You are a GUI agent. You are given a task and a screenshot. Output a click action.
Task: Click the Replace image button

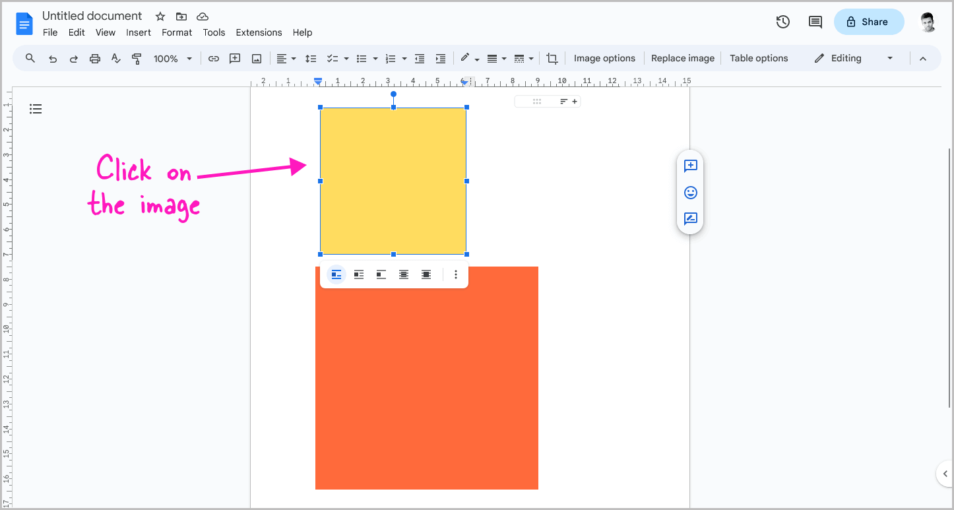pos(683,58)
